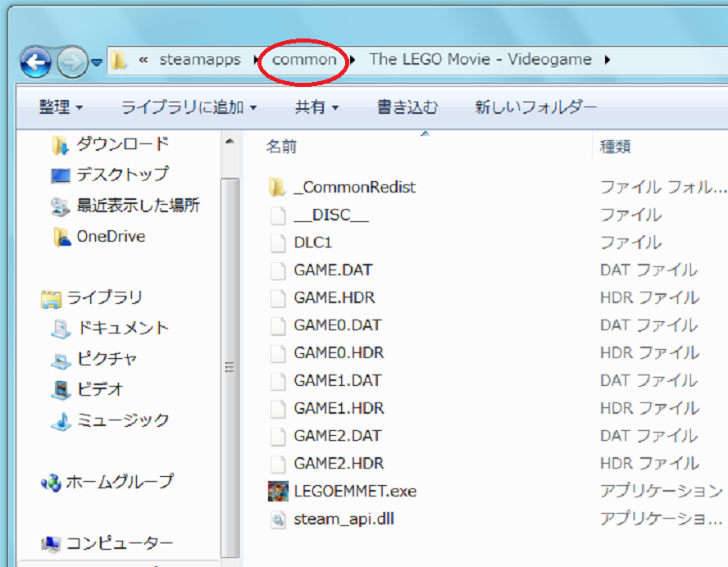
Task: Click ミュージック note icon
Action: [61, 421]
